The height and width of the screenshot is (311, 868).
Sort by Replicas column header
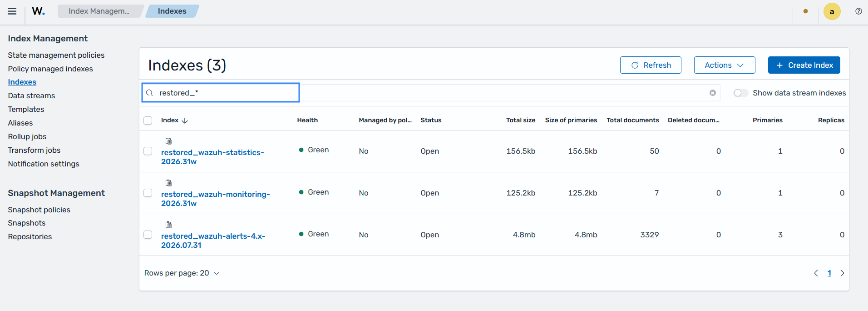pos(831,120)
